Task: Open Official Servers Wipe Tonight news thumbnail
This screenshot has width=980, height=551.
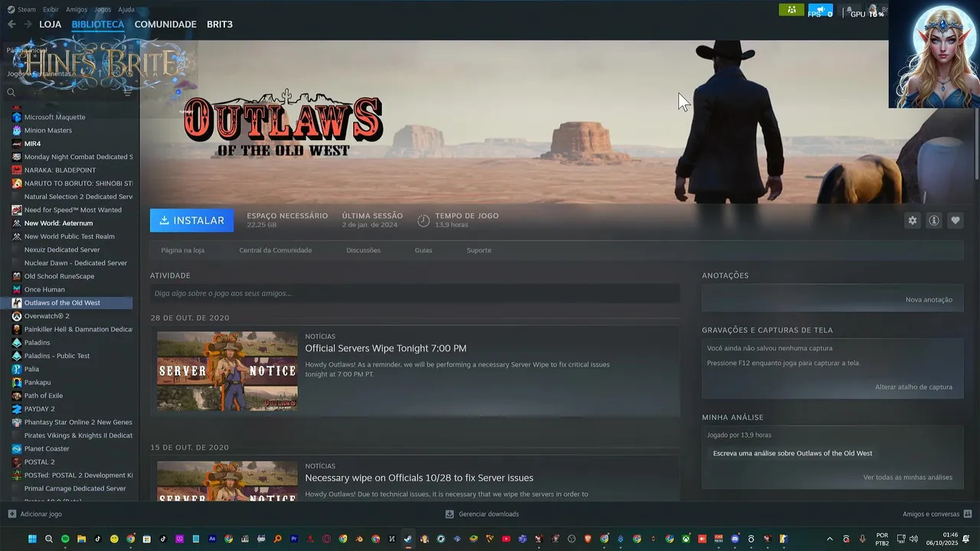Action: [227, 371]
